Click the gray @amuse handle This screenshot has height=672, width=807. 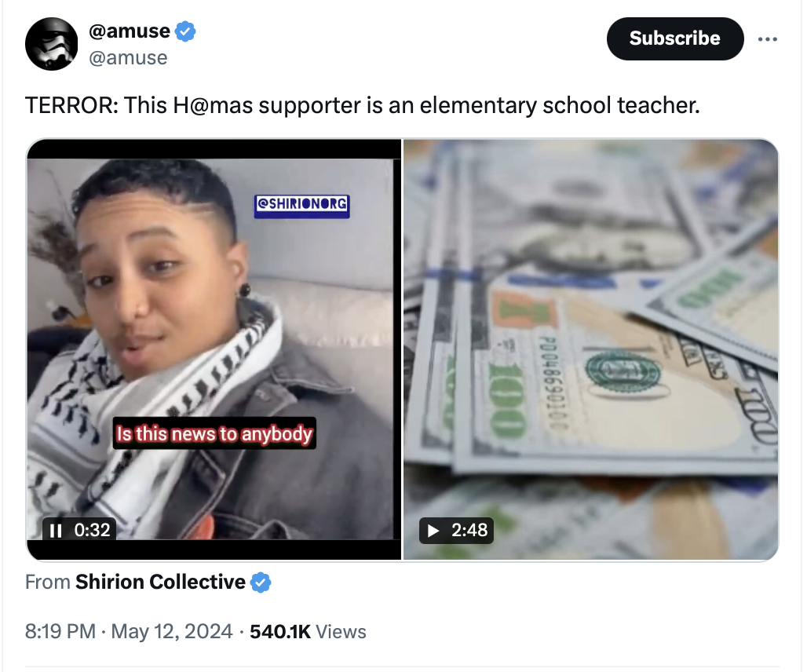point(128,57)
